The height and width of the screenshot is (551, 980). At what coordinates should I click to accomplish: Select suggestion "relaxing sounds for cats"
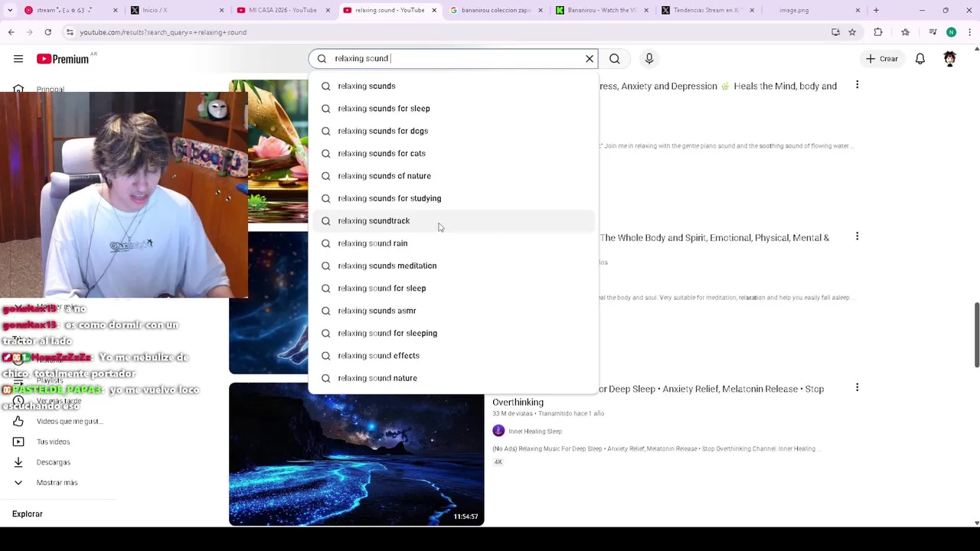453,153
